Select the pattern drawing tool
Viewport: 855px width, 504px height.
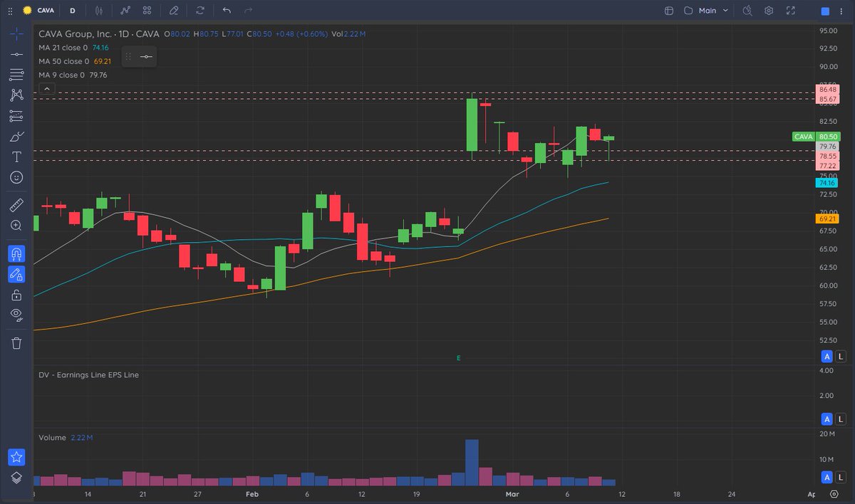coord(16,95)
